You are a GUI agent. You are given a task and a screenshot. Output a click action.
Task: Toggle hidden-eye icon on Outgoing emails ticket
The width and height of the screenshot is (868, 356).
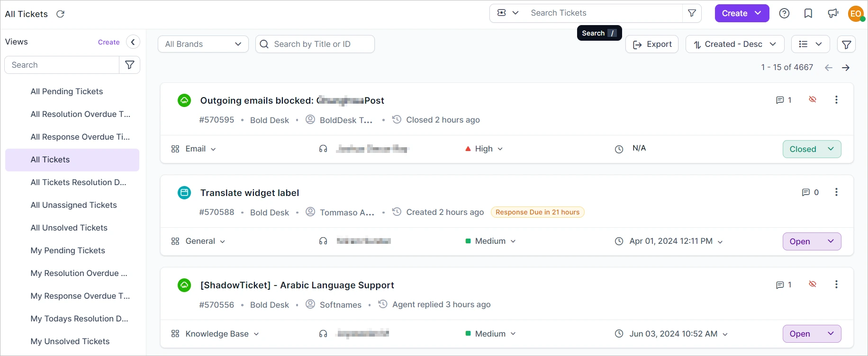point(813,99)
